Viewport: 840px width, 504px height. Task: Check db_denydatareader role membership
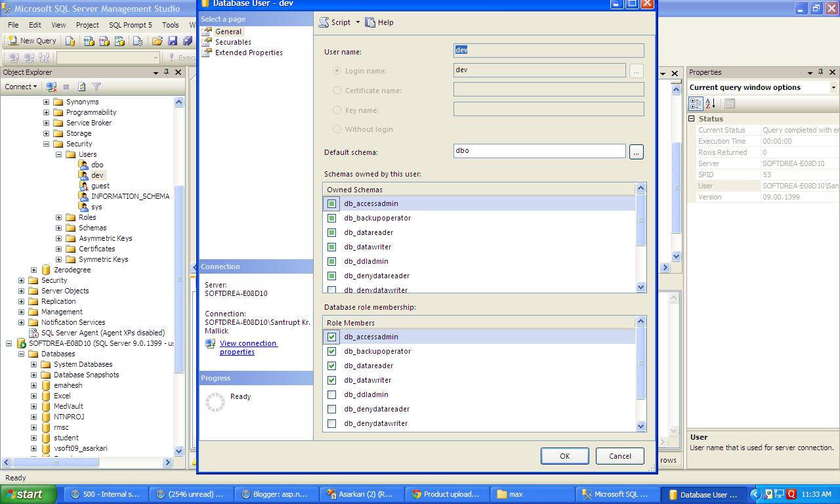click(x=331, y=409)
